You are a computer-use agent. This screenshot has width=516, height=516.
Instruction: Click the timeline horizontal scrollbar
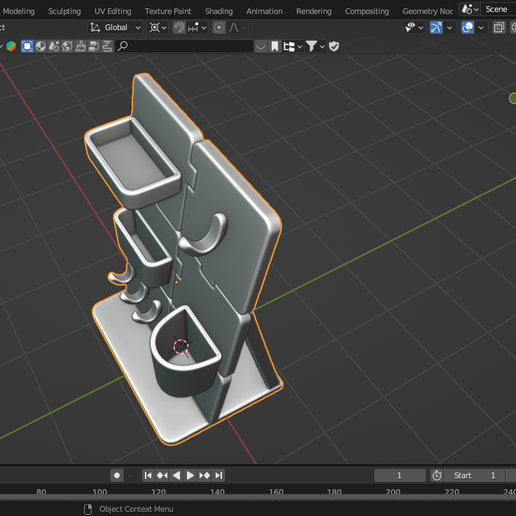[258, 498]
